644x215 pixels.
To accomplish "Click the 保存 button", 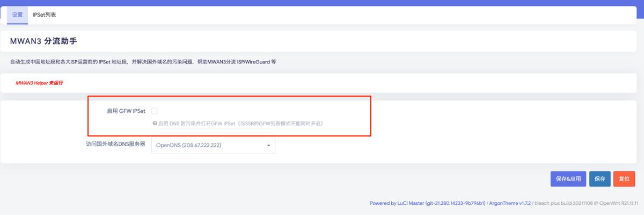I will click(x=599, y=178).
